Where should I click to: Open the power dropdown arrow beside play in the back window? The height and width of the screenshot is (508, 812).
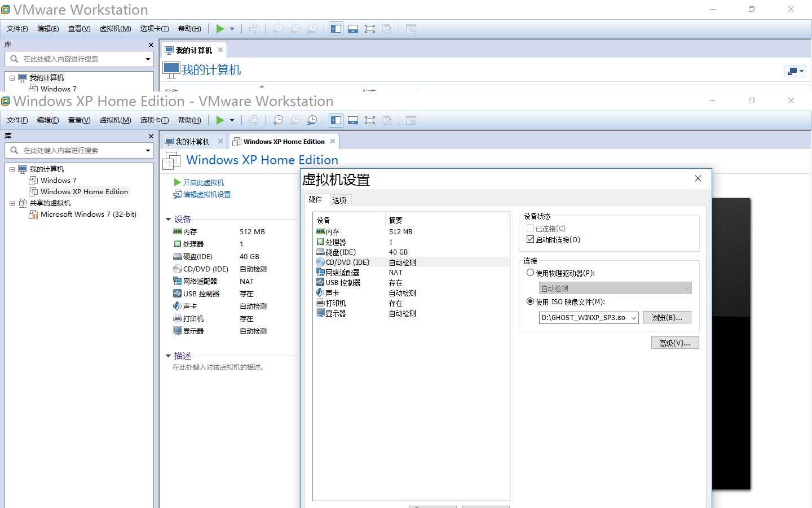[x=232, y=29]
